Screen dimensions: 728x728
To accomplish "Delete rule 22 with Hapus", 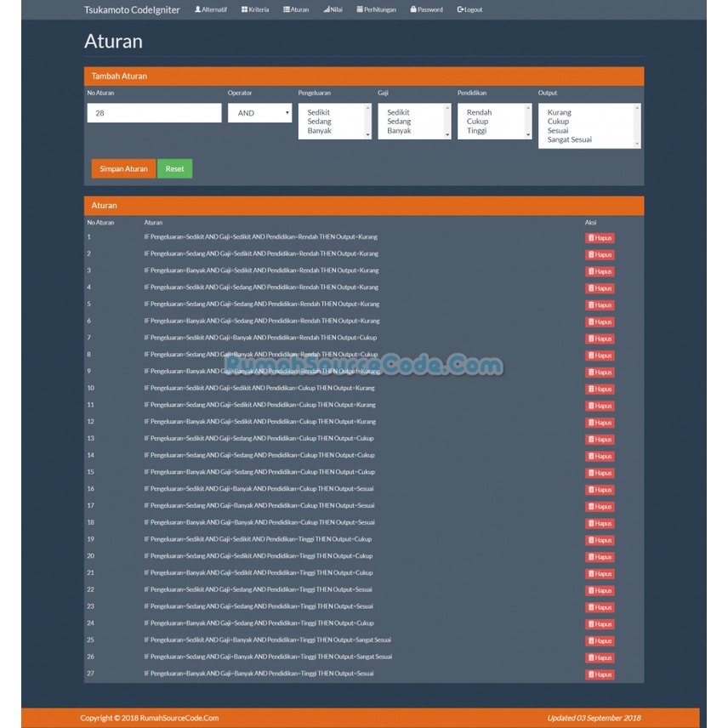I will [x=600, y=590].
